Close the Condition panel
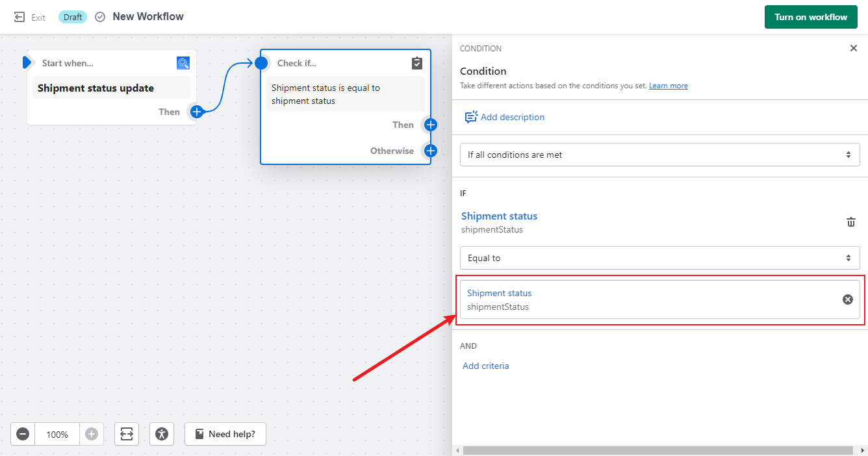The width and height of the screenshot is (868, 456). [854, 48]
